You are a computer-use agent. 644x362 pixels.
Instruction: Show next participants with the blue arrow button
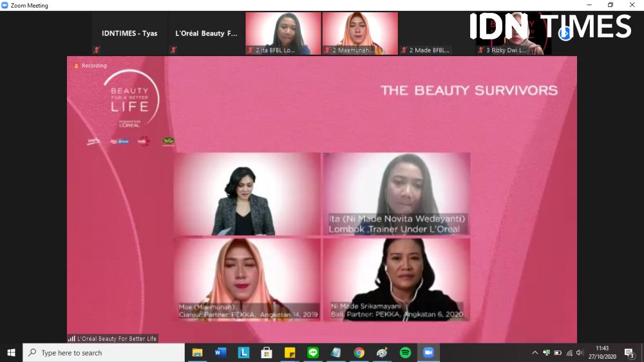point(565,33)
